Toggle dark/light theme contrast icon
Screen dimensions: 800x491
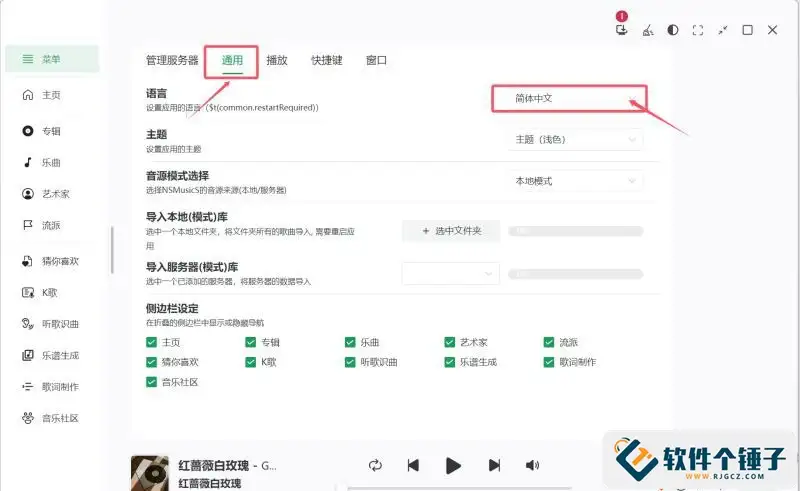click(672, 31)
